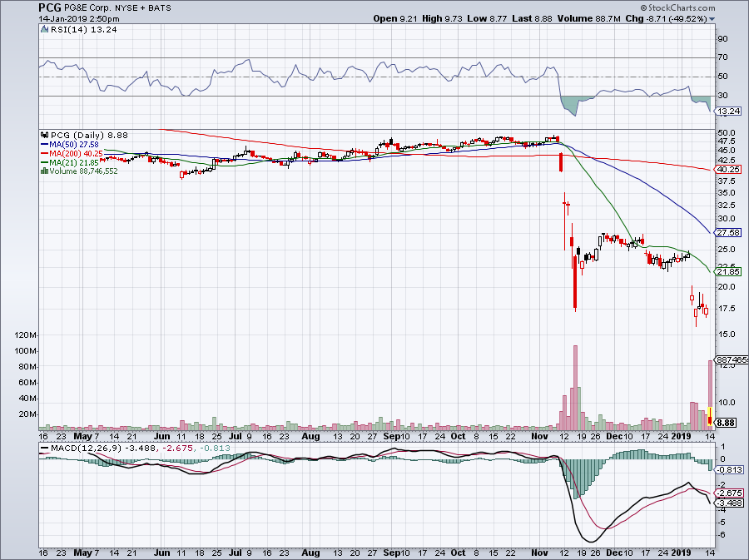
Task: Click the bold 8.88 last price tag on right axis
Action: (727, 423)
